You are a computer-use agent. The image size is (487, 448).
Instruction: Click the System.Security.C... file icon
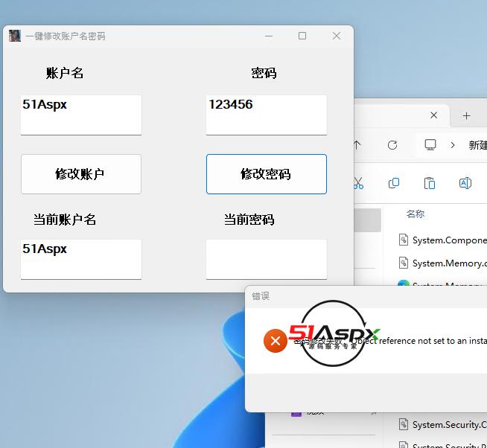click(404, 424)
